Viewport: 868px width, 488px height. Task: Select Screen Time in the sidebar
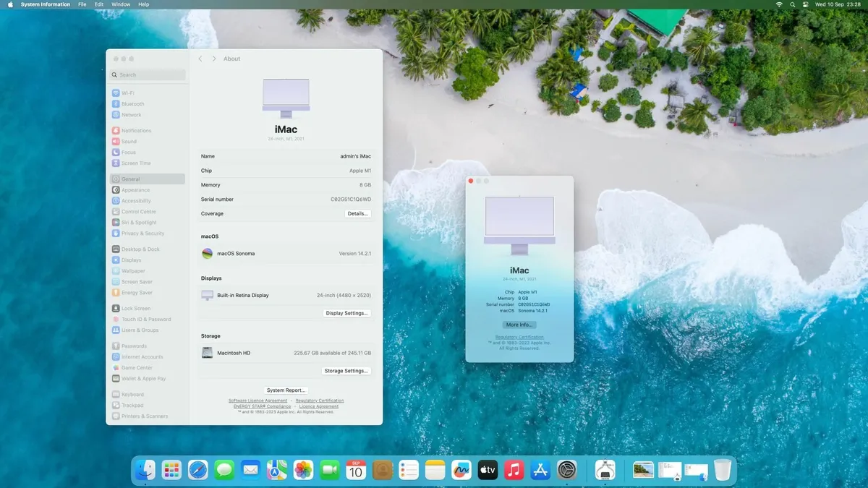coord(148,163)
